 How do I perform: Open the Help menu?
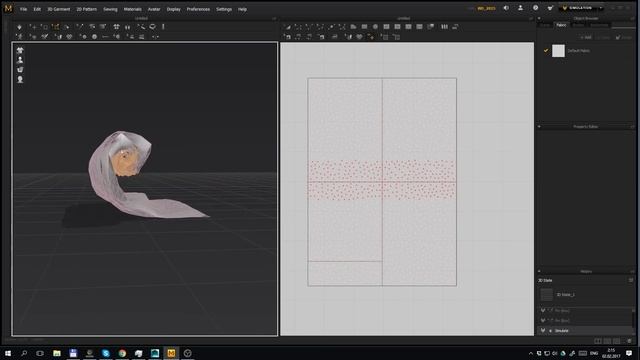(x=242, y=9)
